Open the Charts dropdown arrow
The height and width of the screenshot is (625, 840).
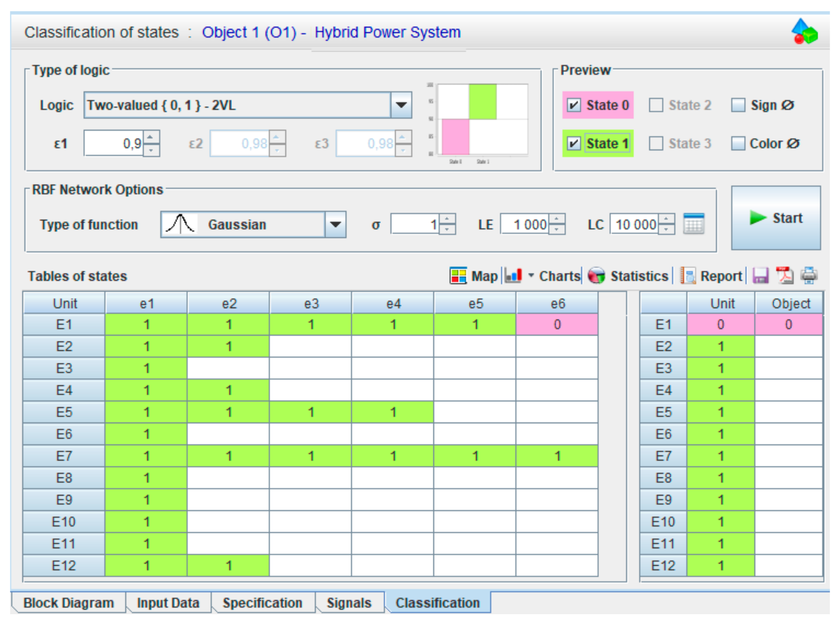(x=531, y=275)
